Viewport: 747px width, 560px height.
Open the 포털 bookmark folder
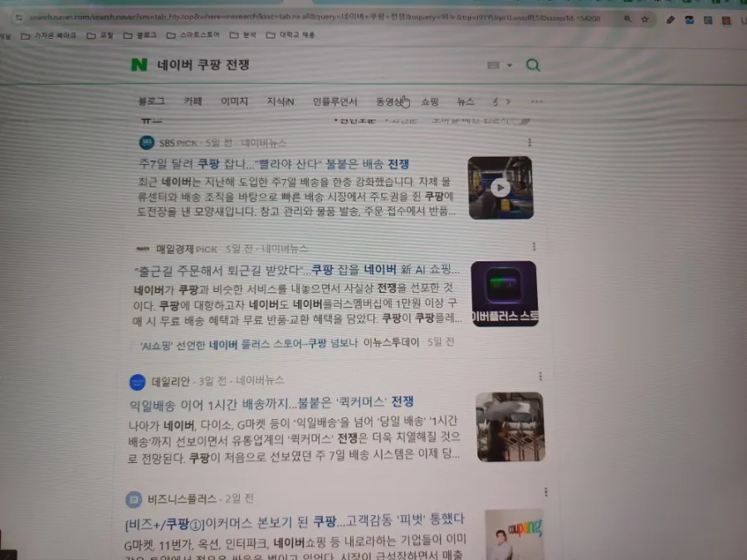point(100,35)
